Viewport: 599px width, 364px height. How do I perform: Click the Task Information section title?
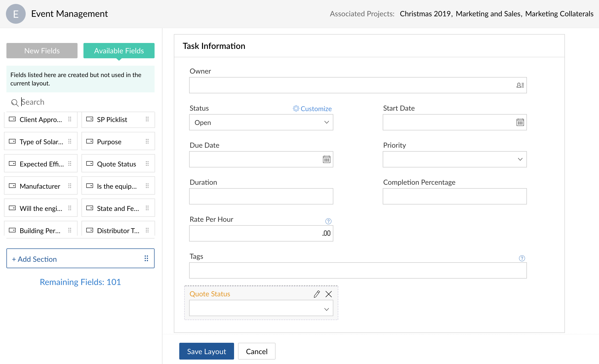point(214,46)
